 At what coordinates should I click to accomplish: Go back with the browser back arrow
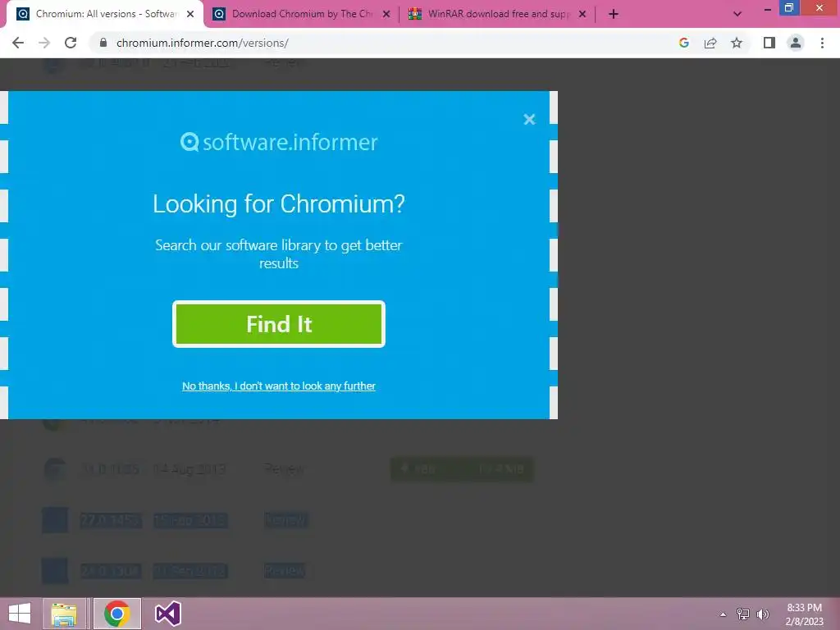18,43
